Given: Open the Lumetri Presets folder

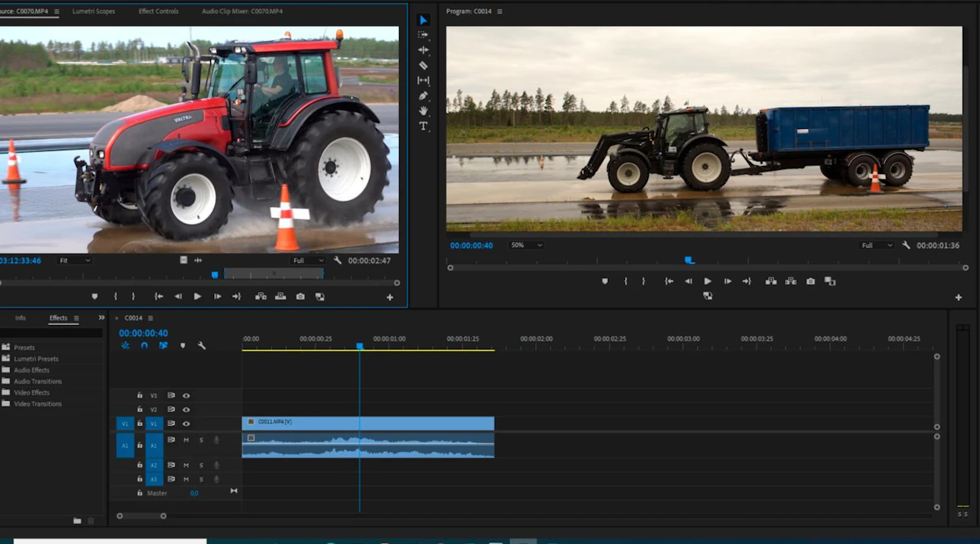Looking at the screenshot, I should point(36,359).
